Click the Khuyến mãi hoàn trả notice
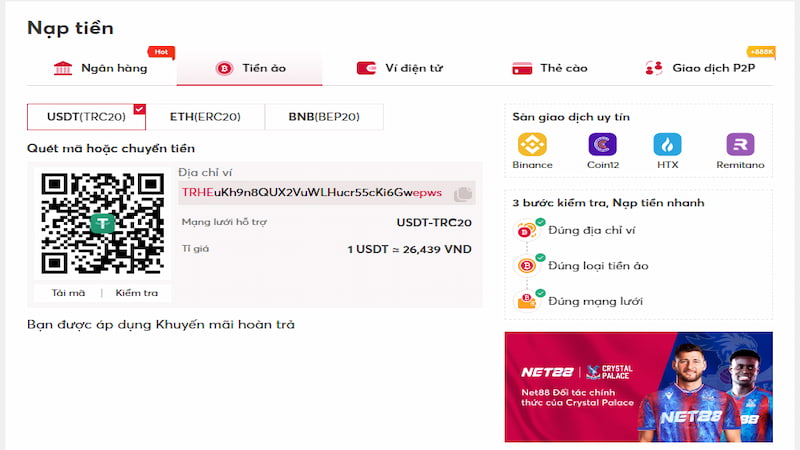The image size is (800, 450). (161, 324)
